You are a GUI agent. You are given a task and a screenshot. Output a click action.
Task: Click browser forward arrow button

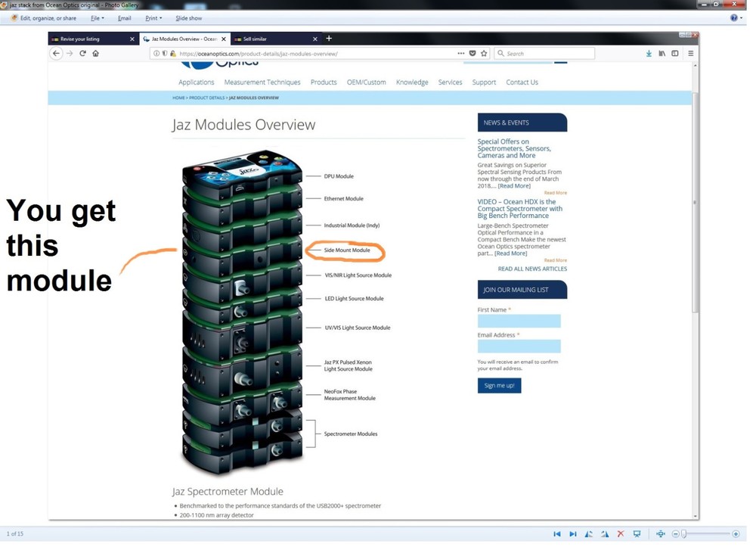point(70,54)
